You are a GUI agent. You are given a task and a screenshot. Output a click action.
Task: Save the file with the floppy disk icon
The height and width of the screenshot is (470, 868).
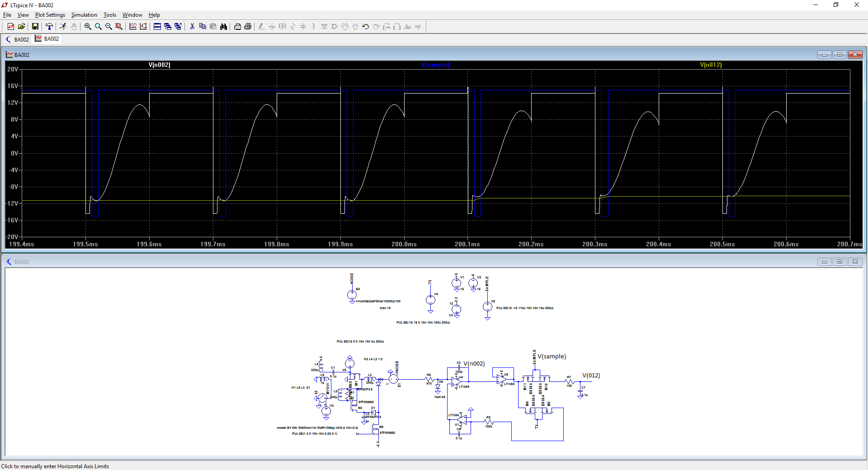pyautogui.click(x=35, y=27)
